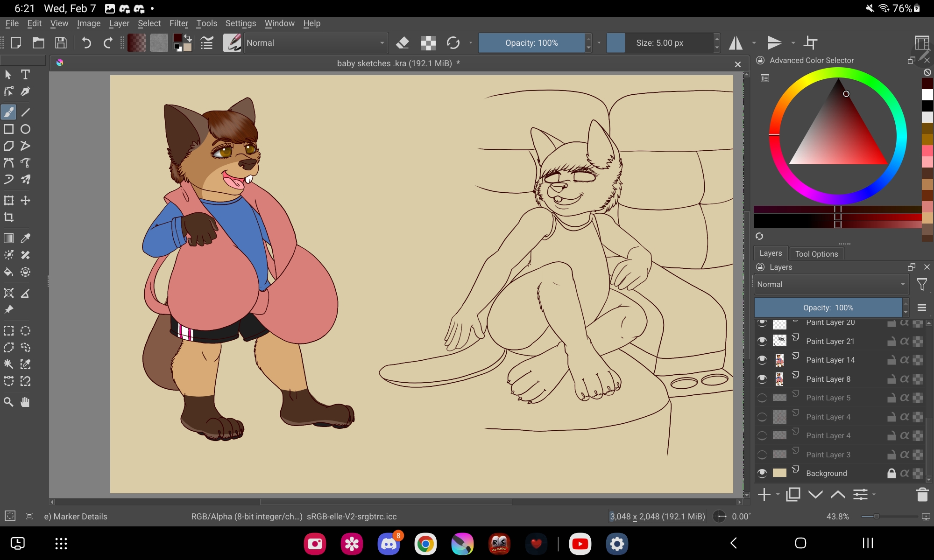This screenshot has height=560, width=934.
Task: Expand add layer options arrow
Action: click(778, 495)
